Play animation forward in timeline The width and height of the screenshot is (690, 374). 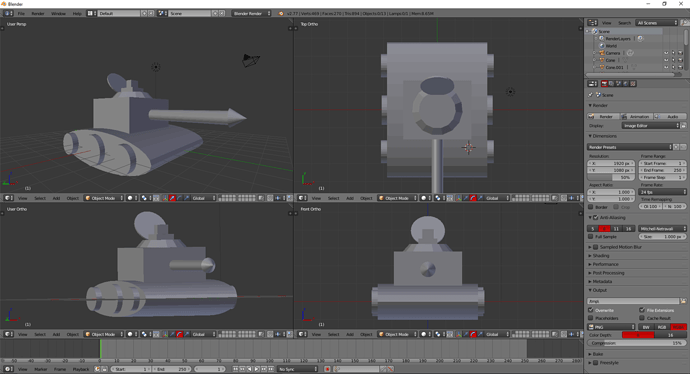[x=257, y=369]
